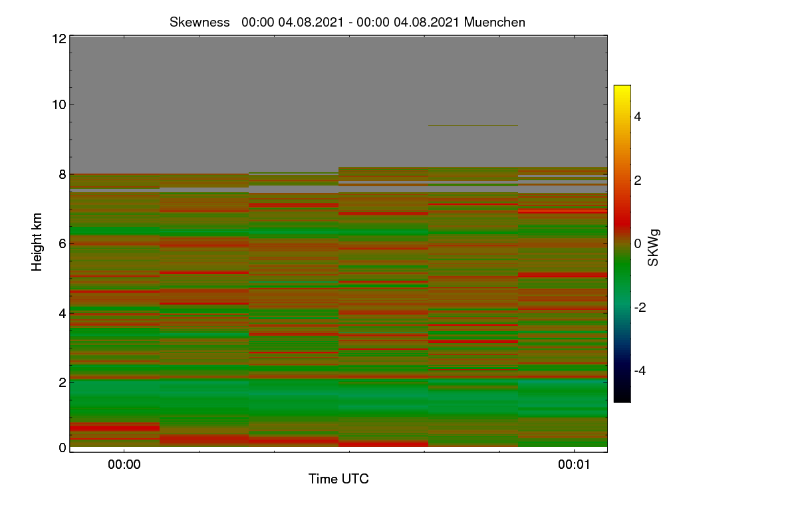This screenshot has height=532, width=798.
Task: Click the colorbar tick label 2
Action: coord(638,180)
